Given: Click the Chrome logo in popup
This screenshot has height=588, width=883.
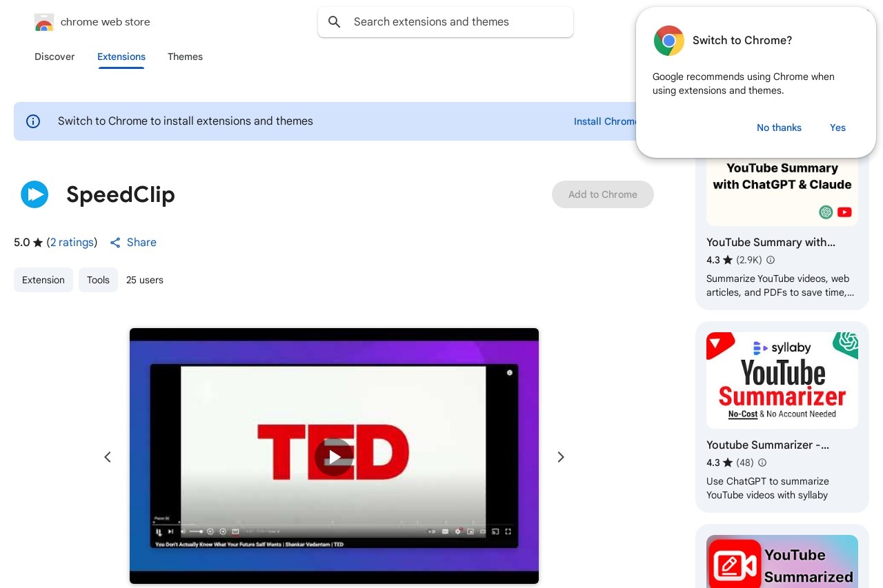Looking at the screenshot, I should tap(669, 41).
